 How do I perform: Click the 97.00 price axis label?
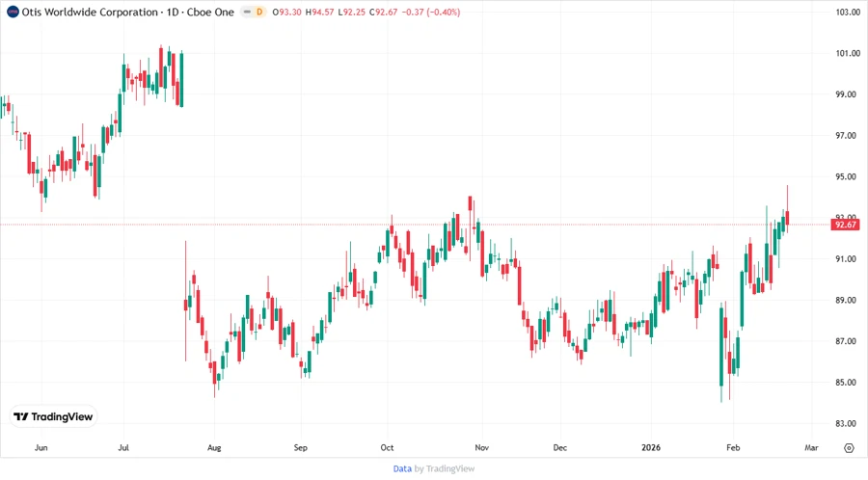tap(845, 136)
